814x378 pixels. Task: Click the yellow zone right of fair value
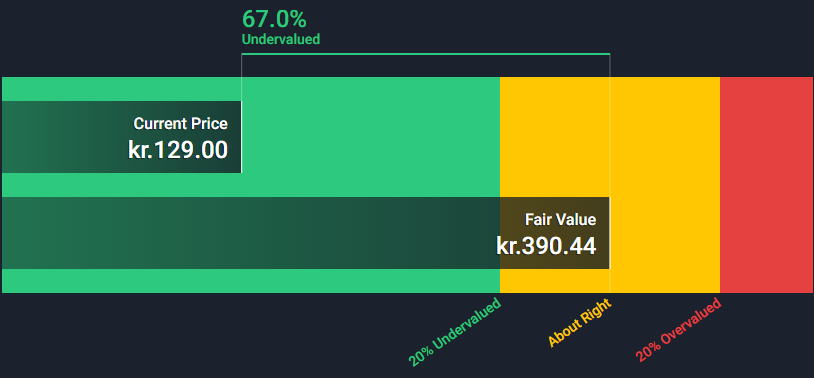click(665, 185)
